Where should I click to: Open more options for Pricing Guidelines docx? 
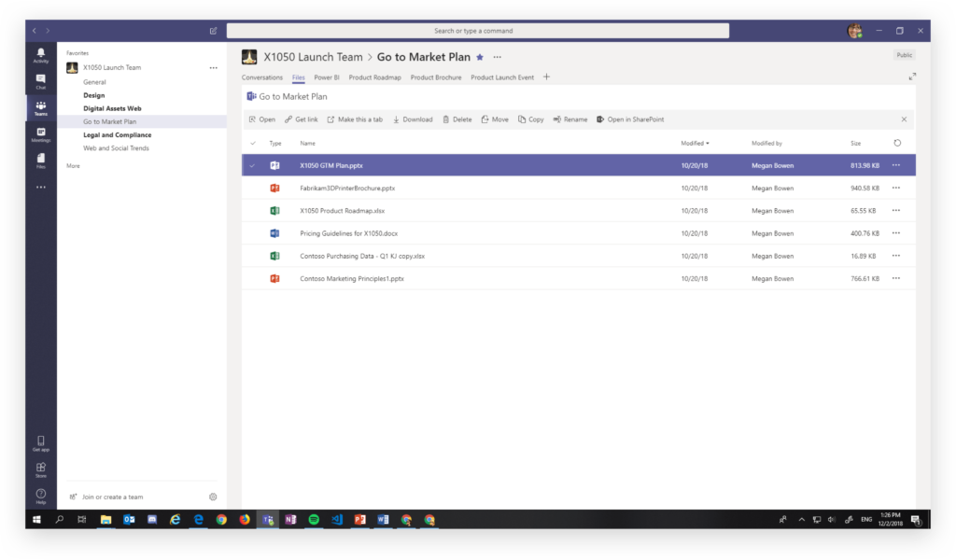click(x=895, y=232)
